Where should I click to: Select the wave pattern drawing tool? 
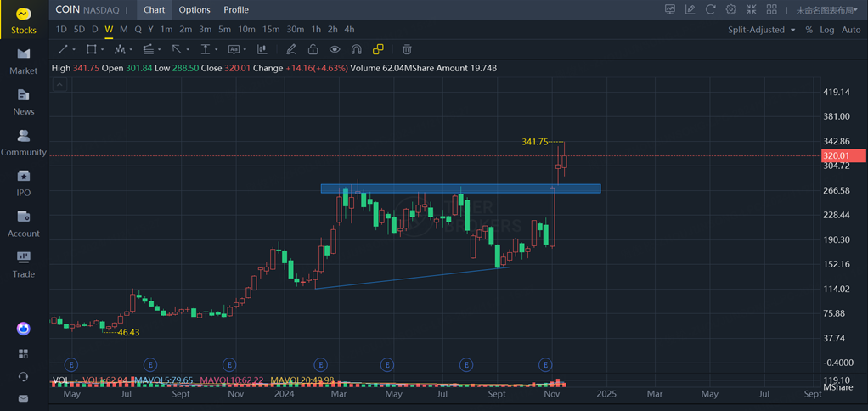(120, 50)
